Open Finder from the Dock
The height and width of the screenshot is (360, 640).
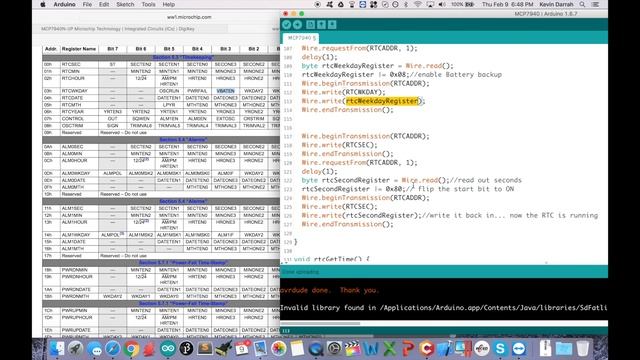(x=57, y=348)
